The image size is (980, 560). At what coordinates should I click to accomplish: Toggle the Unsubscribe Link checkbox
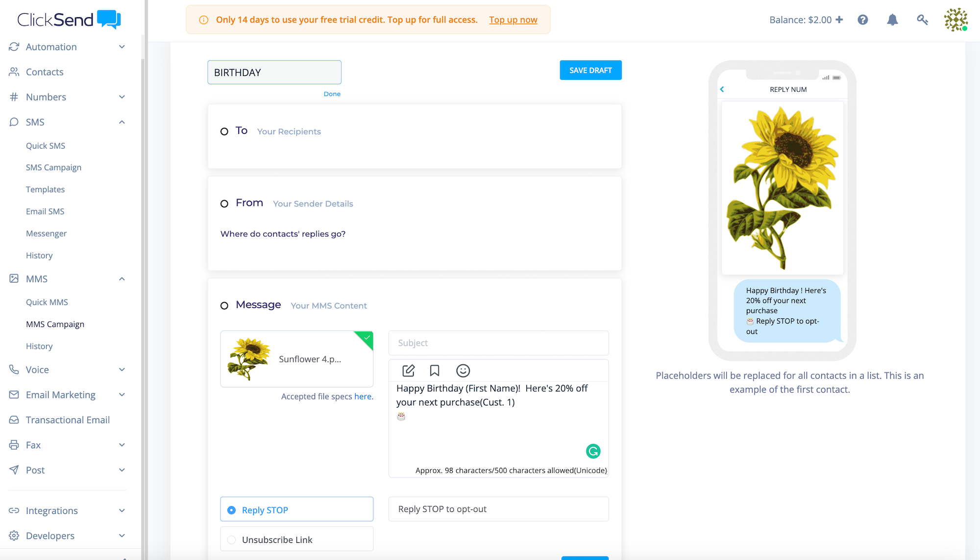tap(232, 539)
